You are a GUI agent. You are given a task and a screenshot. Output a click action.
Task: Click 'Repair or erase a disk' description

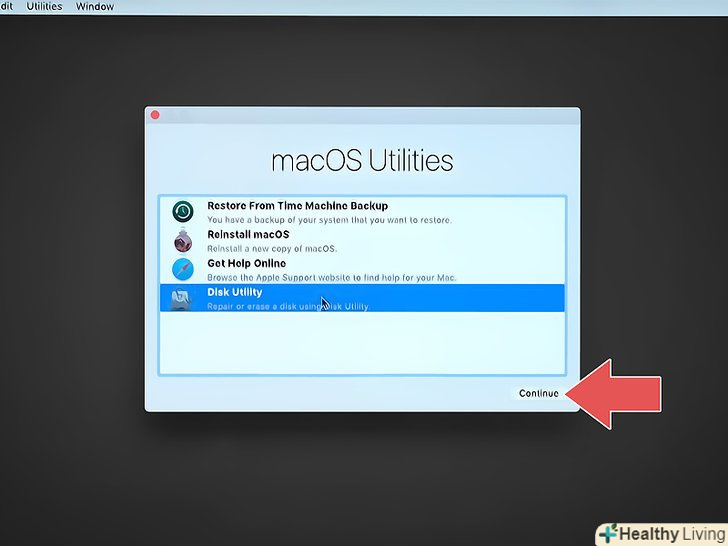(x=288, y=306)
